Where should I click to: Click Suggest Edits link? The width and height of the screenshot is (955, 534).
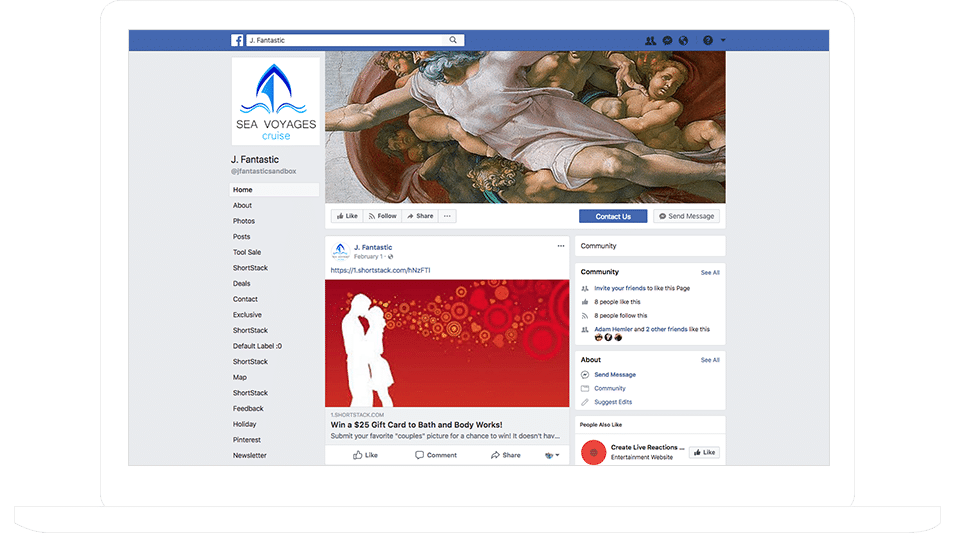(613, 402)
